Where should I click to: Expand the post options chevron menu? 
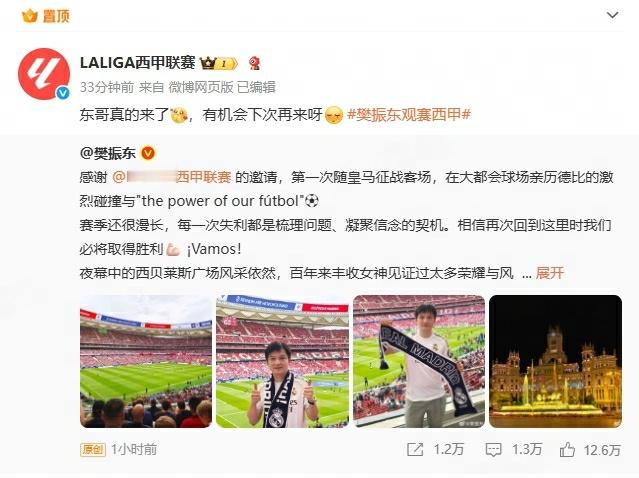pyautogui.click(x=613, y=15)
